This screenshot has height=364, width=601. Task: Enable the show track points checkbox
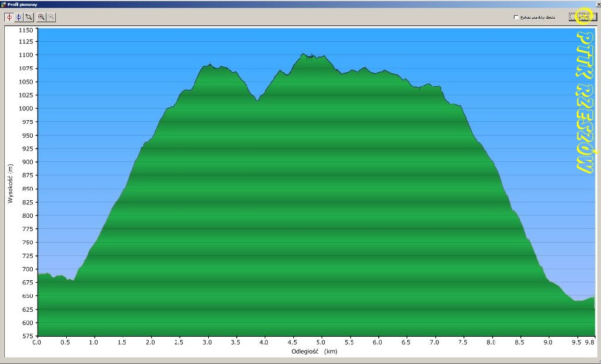point(516,18)
